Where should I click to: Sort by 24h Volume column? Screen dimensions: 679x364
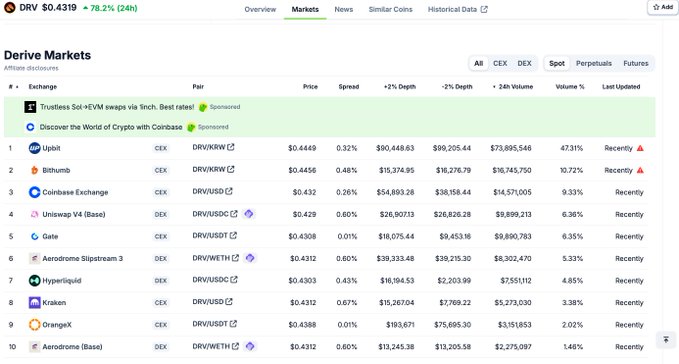tap(513, 87)
